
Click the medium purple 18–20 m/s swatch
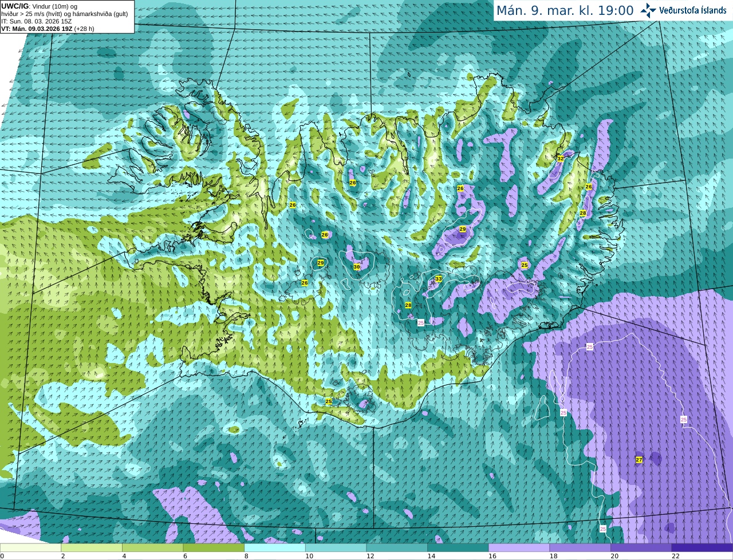click(x=580, y=548)
